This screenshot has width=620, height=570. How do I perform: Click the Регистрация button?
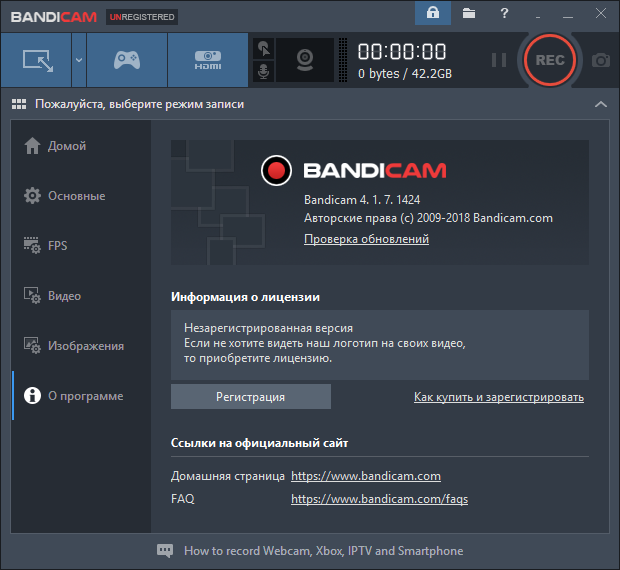(250, 397)
